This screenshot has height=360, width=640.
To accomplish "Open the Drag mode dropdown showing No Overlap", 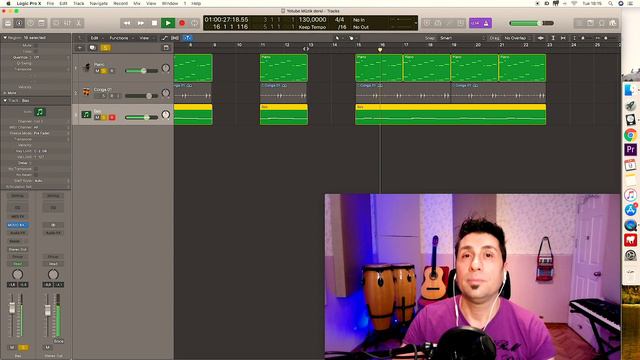I will (517, 38).
